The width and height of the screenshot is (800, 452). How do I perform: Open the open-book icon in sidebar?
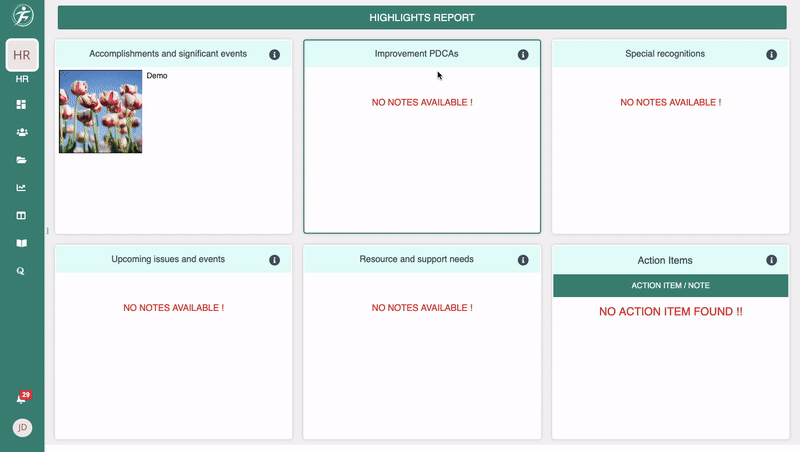point(21,243)
